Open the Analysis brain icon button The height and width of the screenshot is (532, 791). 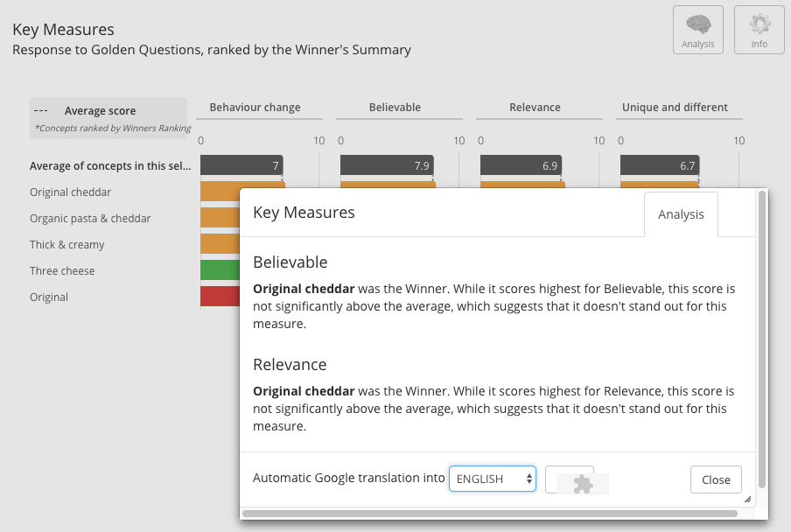coord(697,30)
